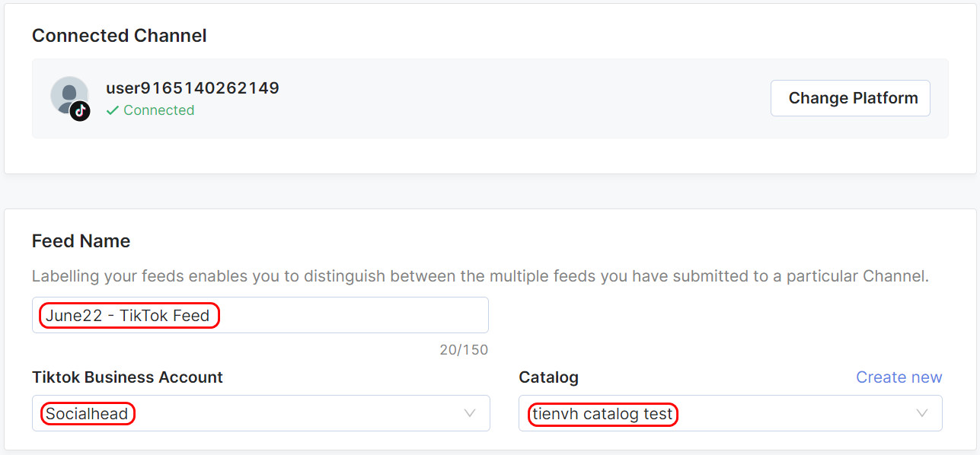Click the June22 - TikTok Feed text
Screen dimensions: 980x455
click(x=127, y=315)
